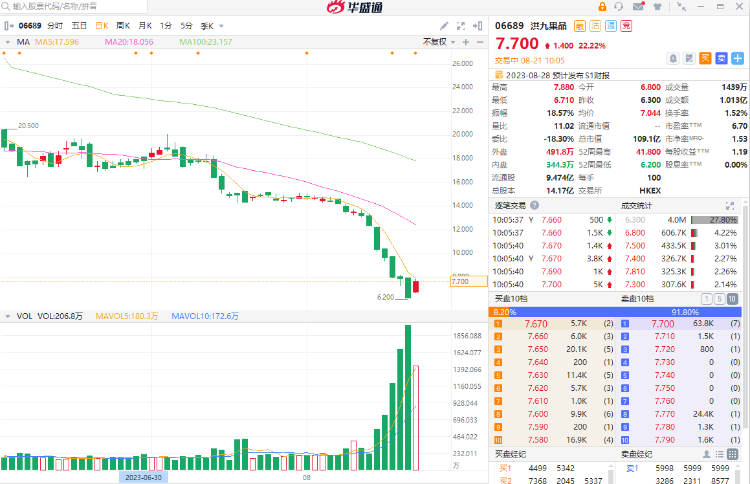Switch broker queue to list view icon
The image size is (750, 484).
pyautogui.click(x=719, y=454)
